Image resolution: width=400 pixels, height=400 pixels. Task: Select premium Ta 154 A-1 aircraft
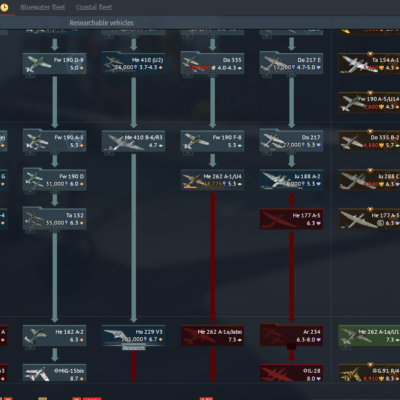[369, 63]
